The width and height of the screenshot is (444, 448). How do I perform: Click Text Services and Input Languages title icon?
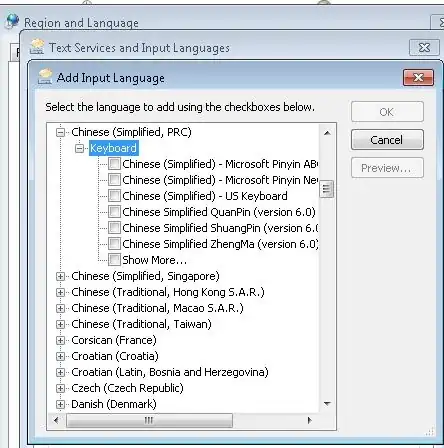(x=37, y=47)
